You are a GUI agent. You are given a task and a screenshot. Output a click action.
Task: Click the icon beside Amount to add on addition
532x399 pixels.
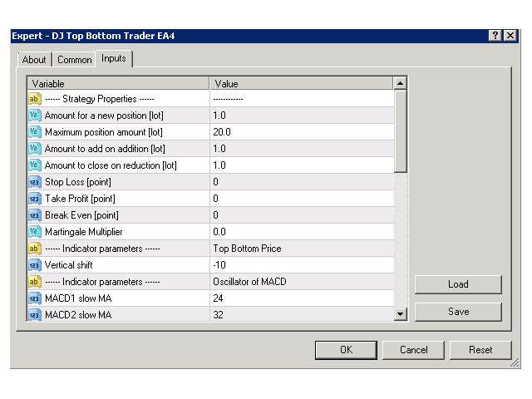(x=35, y=149)
